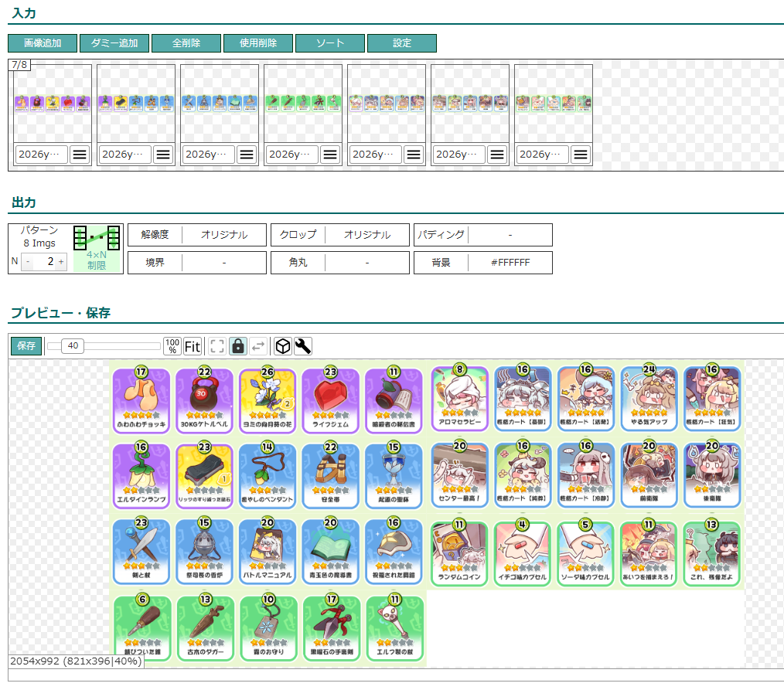Click the ソート button
The width and height of the screenshot is (784, 690).
click(x=330, y=43)
